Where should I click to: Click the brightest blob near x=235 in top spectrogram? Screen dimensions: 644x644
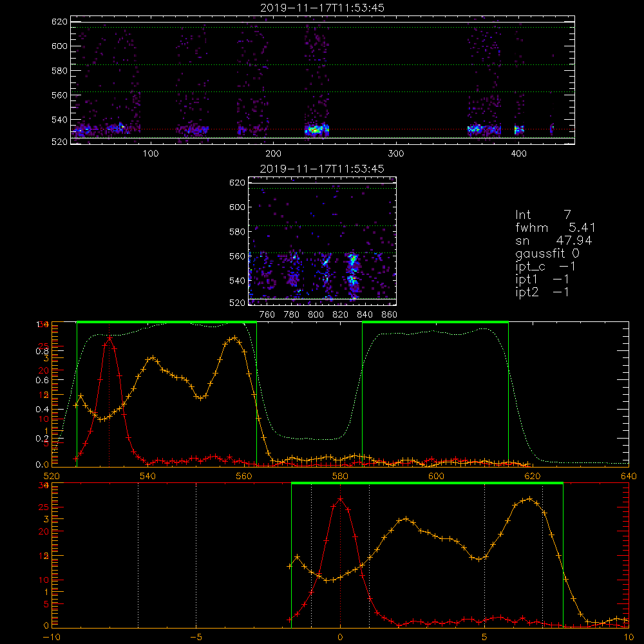(315, 130)
